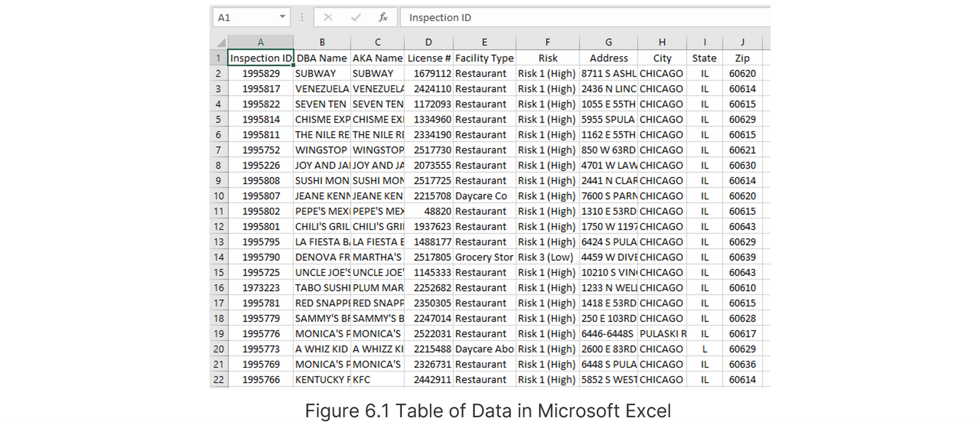
Task: Click the Select All corner triangle
Action: [x=221, y=42]
